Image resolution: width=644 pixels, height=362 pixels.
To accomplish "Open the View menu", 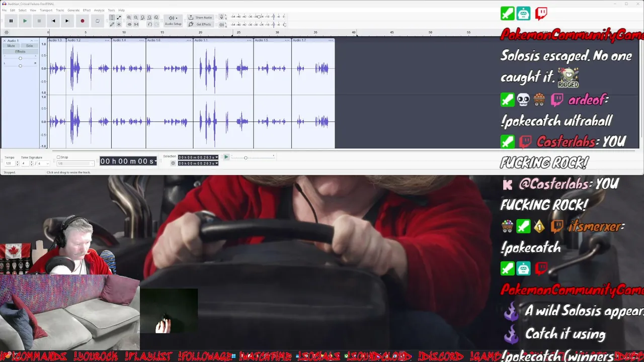I will point(33,10).
